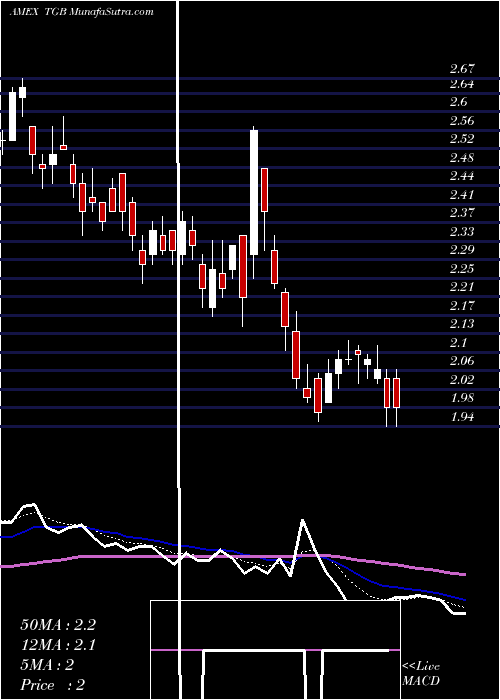Click the 2.37 price axis label
500x700 pixels.
tap(462, 213)
